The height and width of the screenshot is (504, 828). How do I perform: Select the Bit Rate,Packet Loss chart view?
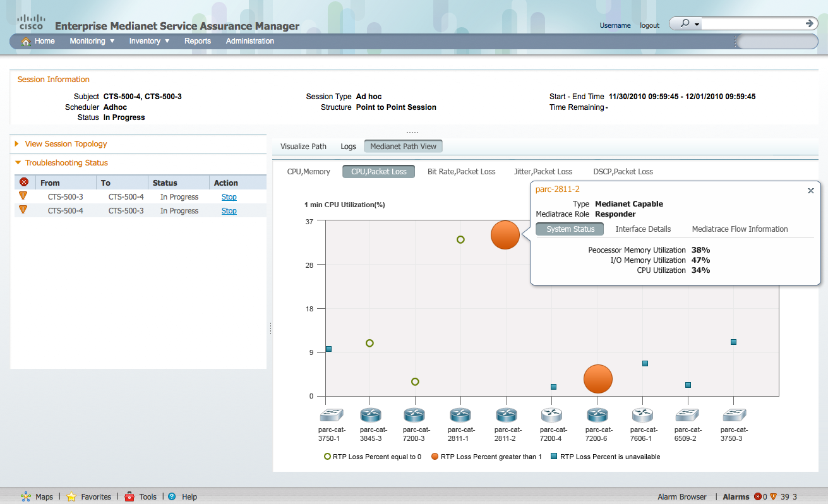tap(462, 172)
